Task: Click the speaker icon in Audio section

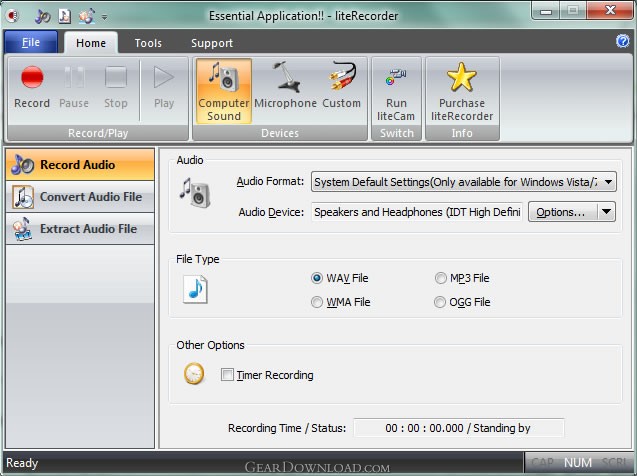Action: tap(195, 193)
